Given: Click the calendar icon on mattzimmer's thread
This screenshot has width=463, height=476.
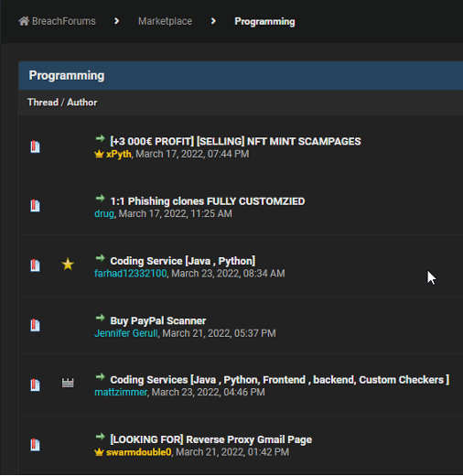Looking at the screenshot, I should [x=68, y=383].
